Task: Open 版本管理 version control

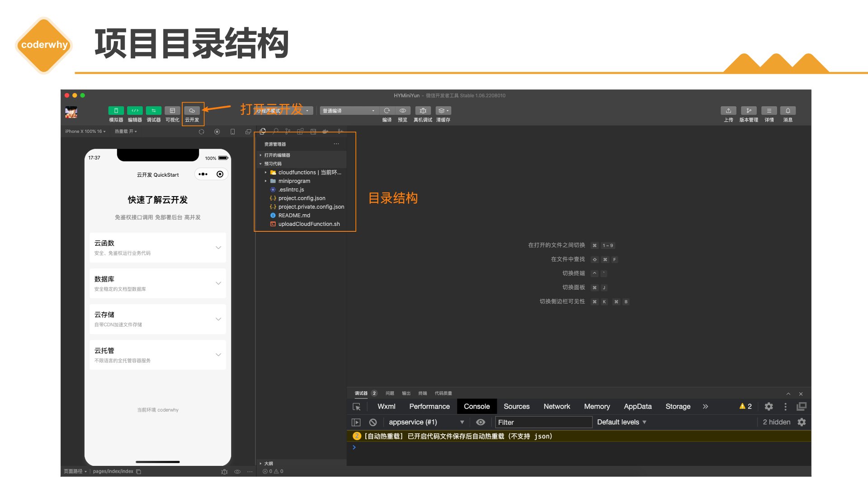Action: tap(749, 111)
